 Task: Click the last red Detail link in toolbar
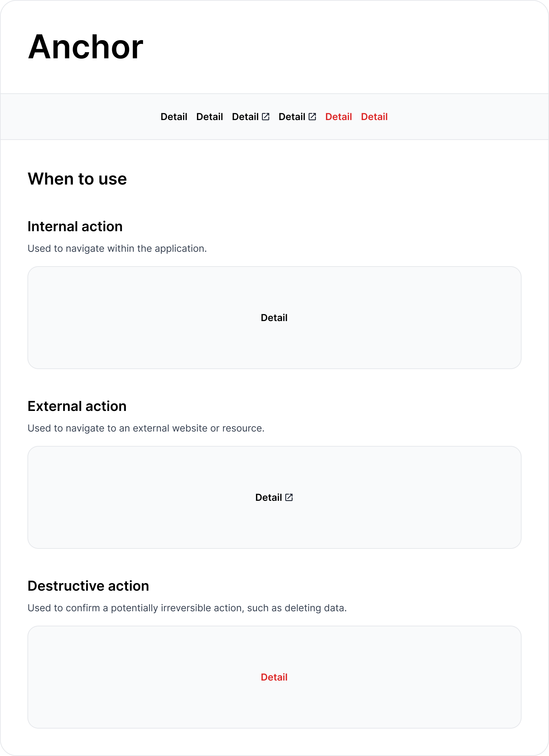374,117
